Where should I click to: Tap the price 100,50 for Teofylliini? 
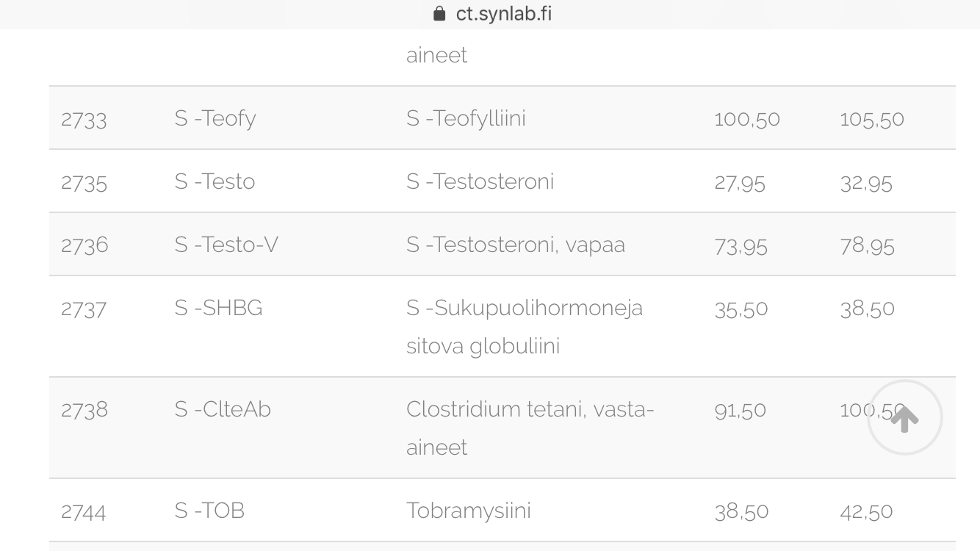(746, 119)
